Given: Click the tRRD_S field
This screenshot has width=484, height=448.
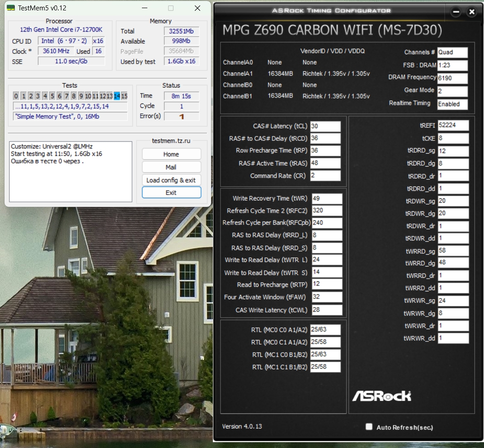Looking at the screenshot, I should [327, 248].
